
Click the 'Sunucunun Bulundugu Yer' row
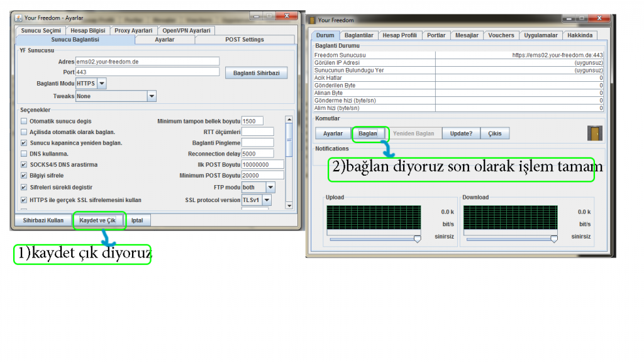click(458, 70)
